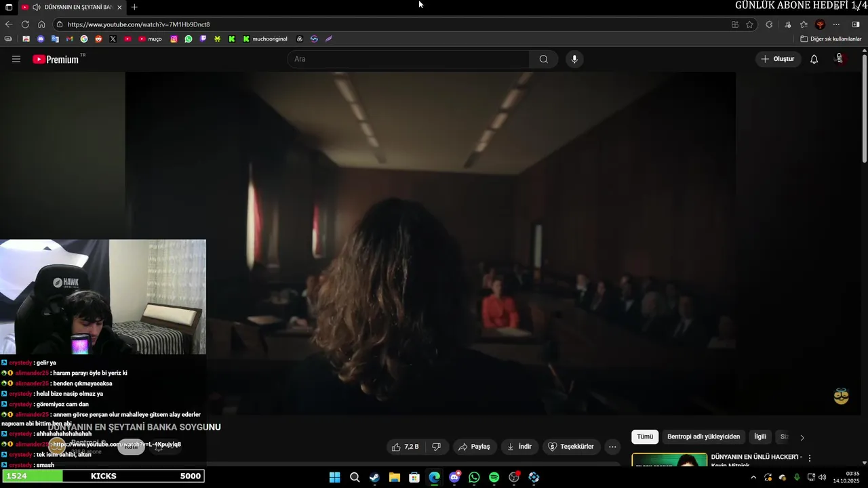Screen dimensions: 868x488
Task: Open browser extensions puzzle icon
Action: point(769,24)
